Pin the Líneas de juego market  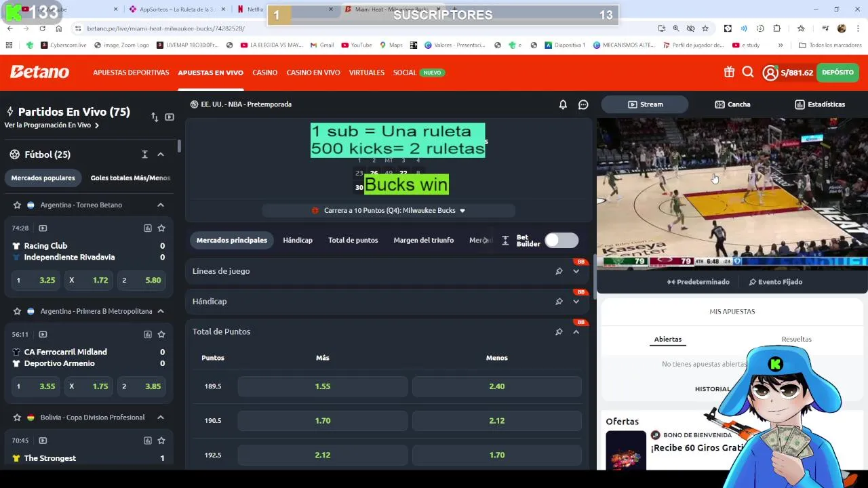pos(559,271)
